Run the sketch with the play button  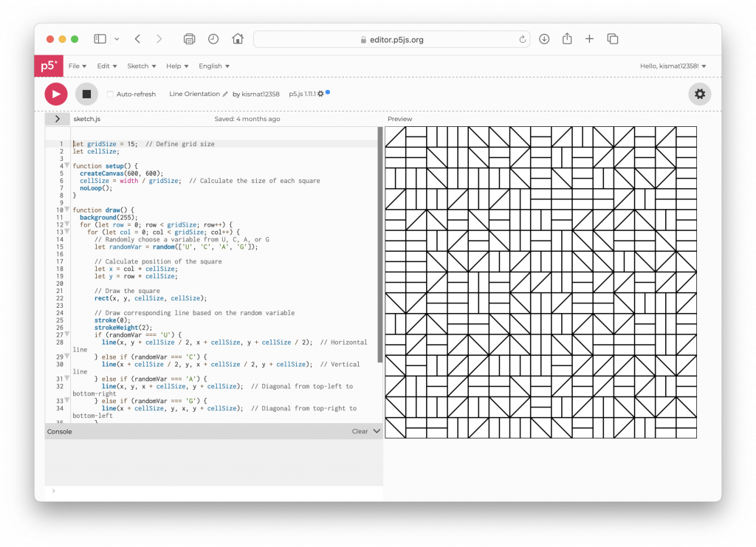coord(56,94)
